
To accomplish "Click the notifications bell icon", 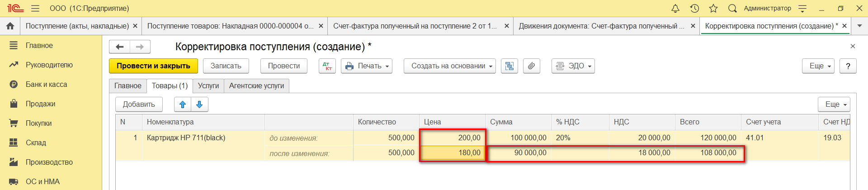I will click(x=675, y=9).
